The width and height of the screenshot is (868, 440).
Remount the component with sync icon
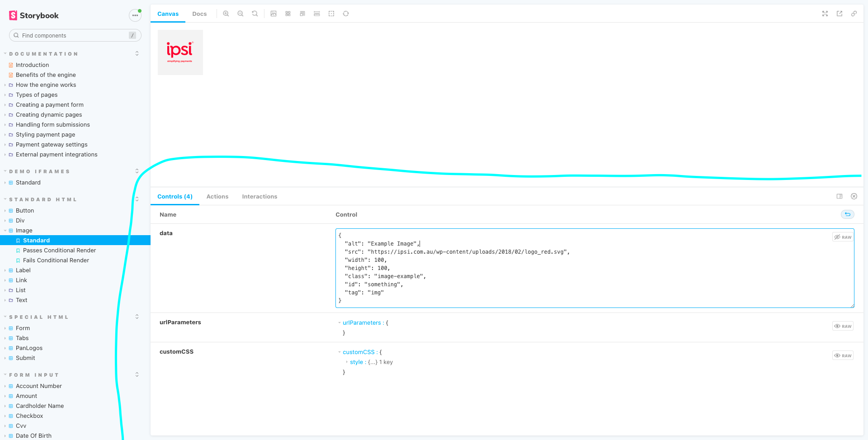[x=346, y=14]
